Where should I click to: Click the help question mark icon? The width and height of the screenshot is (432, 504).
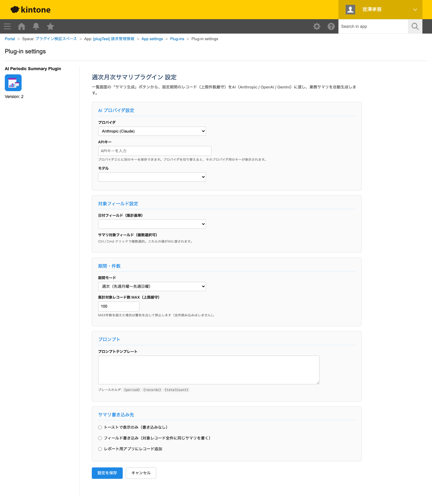click(331, 26)
